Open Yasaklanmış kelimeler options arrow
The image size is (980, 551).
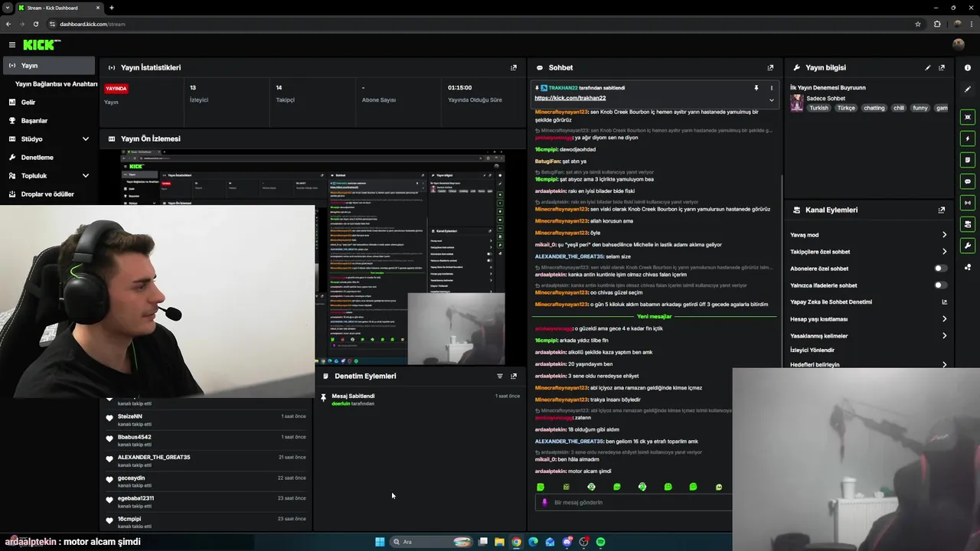point(944,336)
